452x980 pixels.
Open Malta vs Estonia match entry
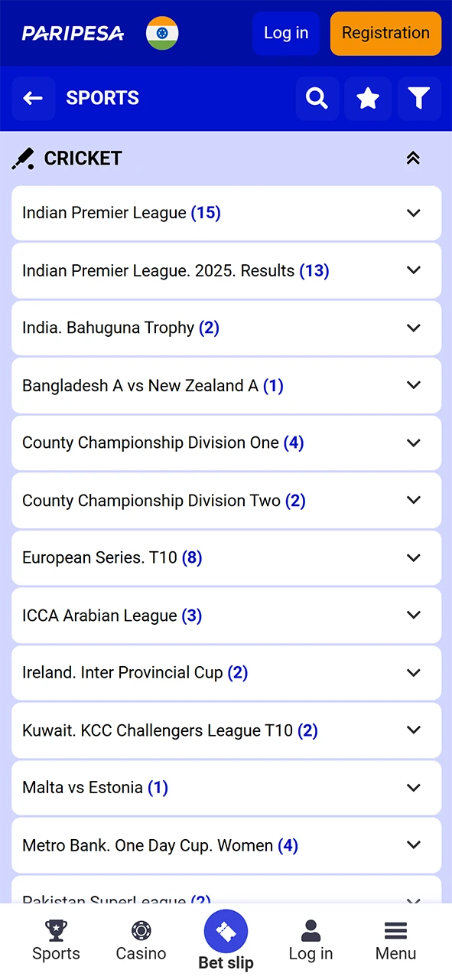[226, 787]
